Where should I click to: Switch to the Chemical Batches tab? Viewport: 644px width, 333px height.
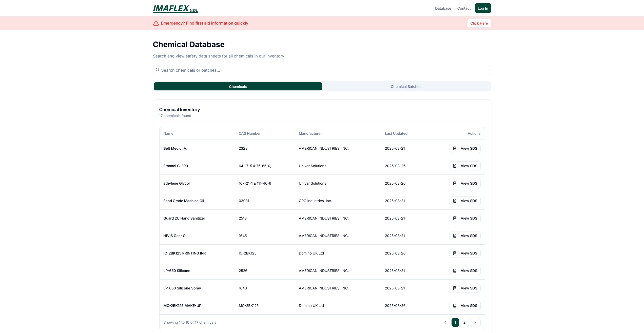coord(406,86)
